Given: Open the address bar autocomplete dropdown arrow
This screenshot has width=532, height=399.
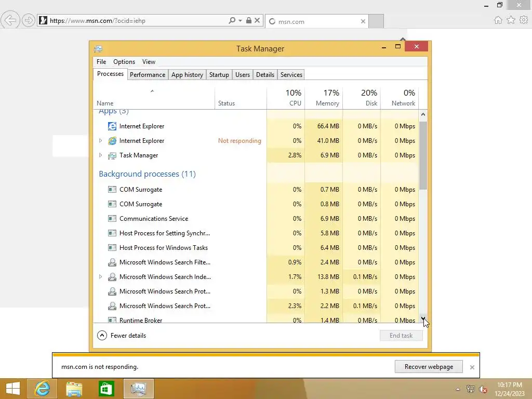Looking at the screenshot, I should [x=240, y=20].
